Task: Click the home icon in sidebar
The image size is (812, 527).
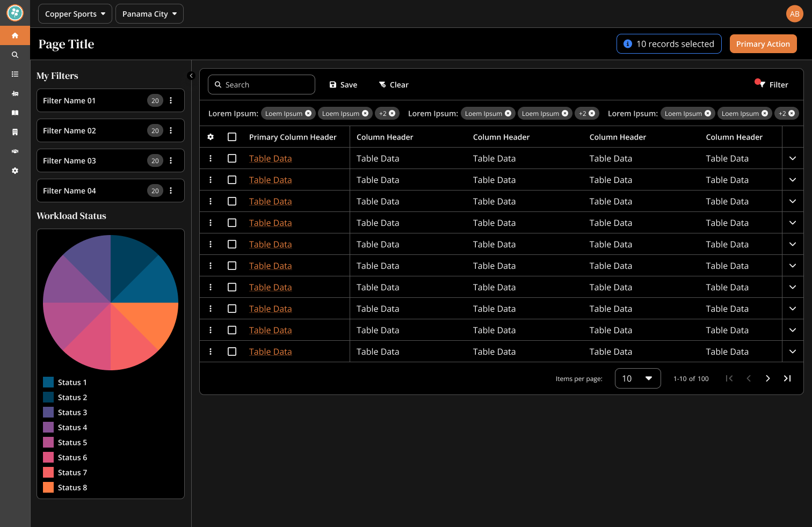Action: coord(15,36)
